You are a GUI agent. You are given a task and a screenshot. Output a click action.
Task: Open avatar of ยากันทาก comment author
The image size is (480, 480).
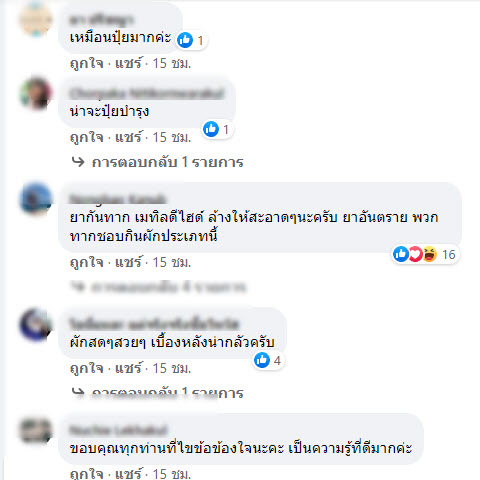[36, 198]
